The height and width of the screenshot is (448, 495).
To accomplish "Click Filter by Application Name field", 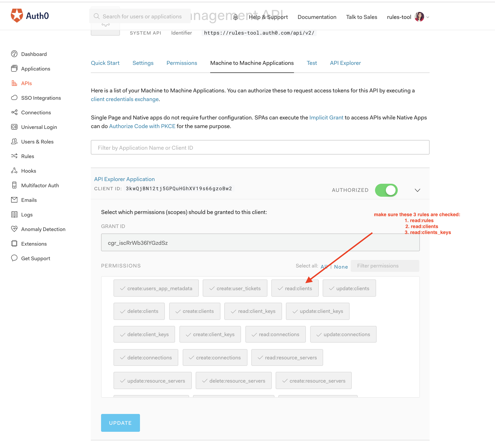I will [x=260, y=148].
